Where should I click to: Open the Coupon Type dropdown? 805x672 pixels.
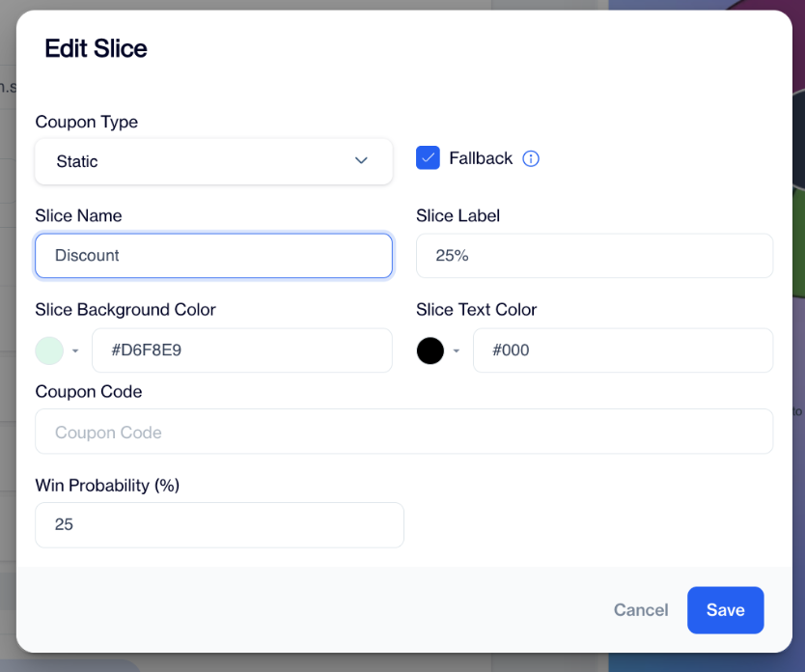click(213, 161)
